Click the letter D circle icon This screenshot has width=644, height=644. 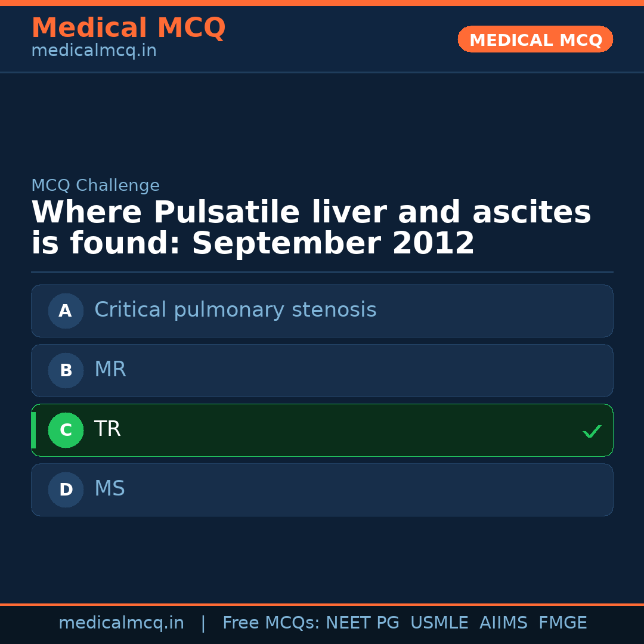point(66,490)
